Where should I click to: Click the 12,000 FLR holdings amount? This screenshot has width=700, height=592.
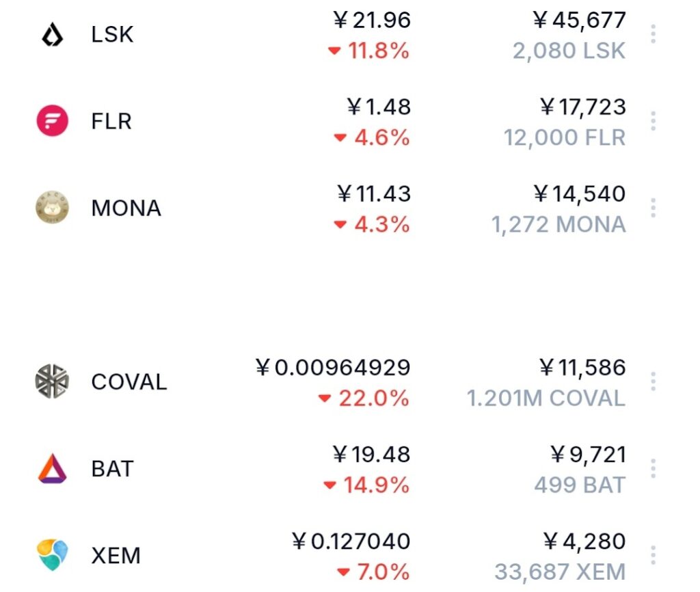pyautogui.click(x=564, y=137)
